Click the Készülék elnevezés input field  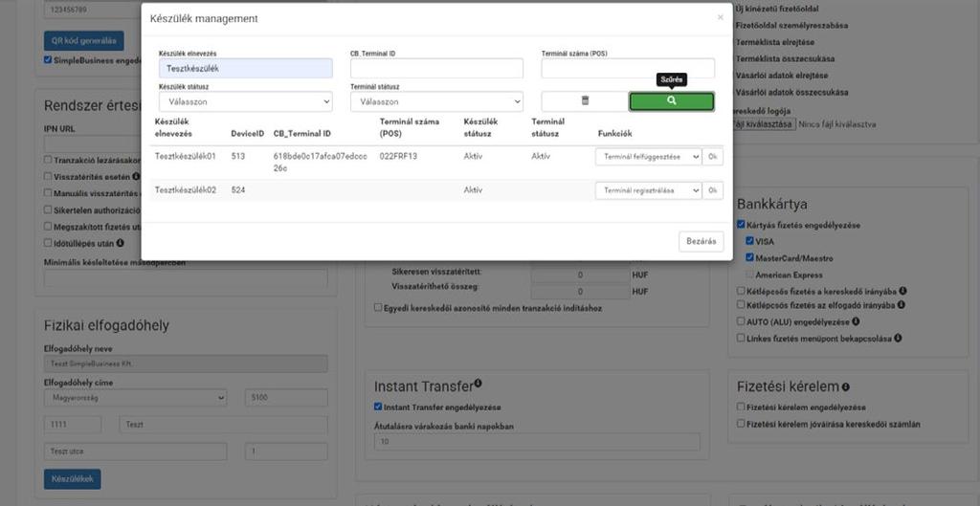[x=246, y=69]
